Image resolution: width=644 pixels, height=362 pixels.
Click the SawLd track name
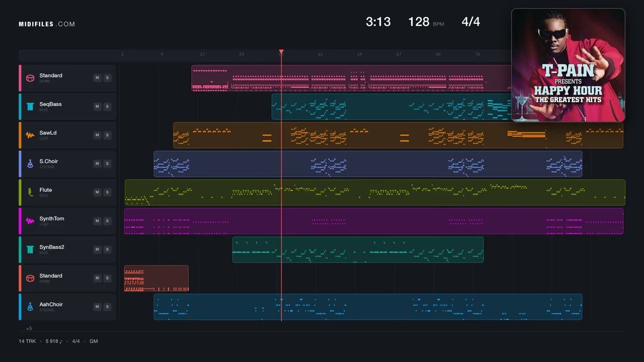48,133
